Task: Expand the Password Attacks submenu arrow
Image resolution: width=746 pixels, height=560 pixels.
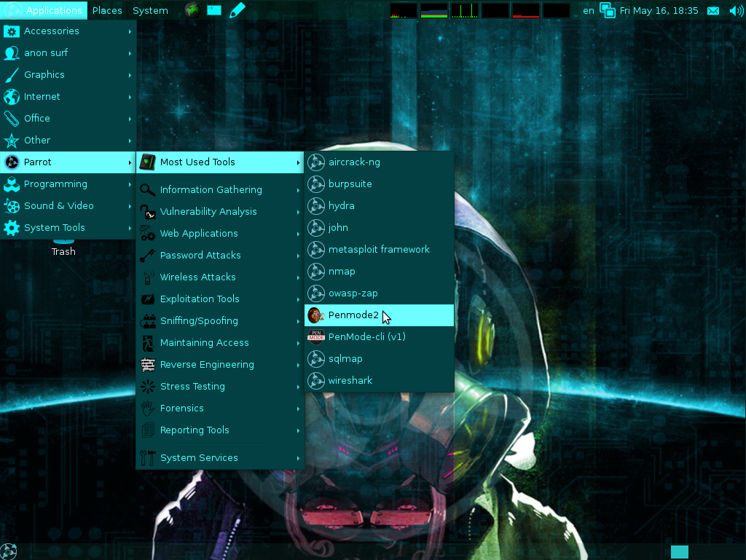Action: click(298, 256)
